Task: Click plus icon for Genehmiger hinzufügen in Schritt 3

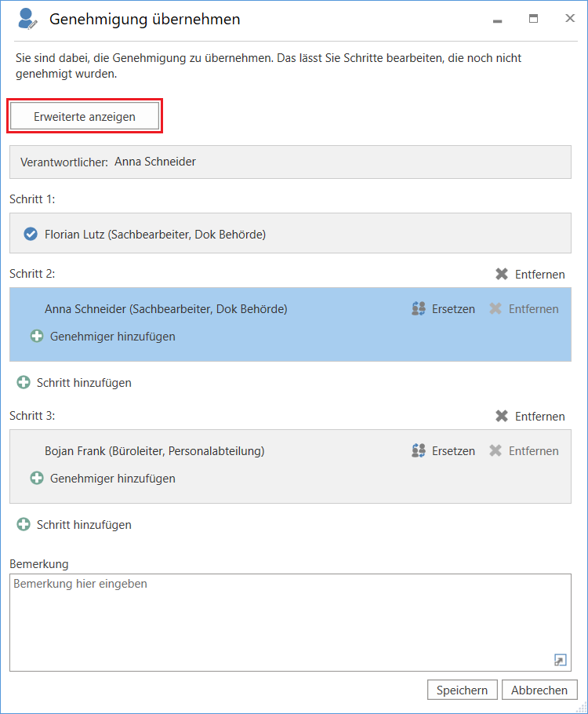Action: click(x=37, y=478)
